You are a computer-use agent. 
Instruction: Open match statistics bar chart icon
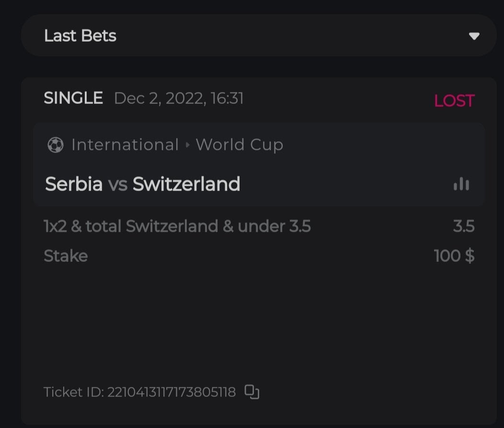point(461,184)
